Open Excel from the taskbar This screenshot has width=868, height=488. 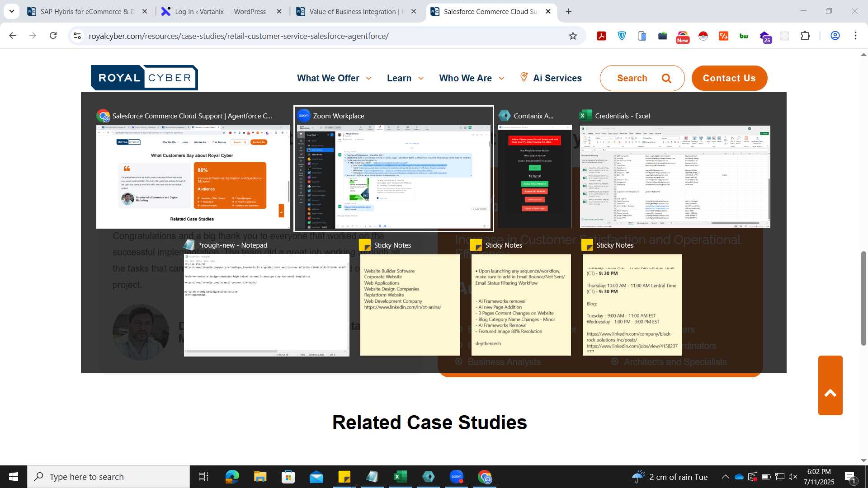[400, 477]
